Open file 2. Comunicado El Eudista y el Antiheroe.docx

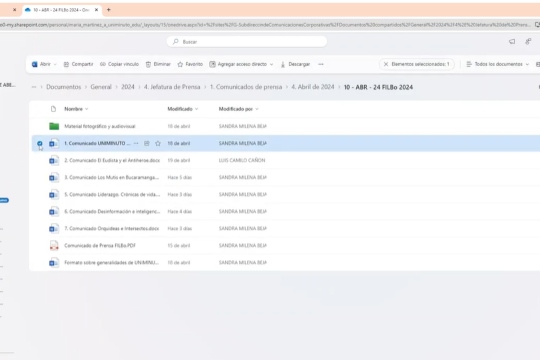coord(112,161)
